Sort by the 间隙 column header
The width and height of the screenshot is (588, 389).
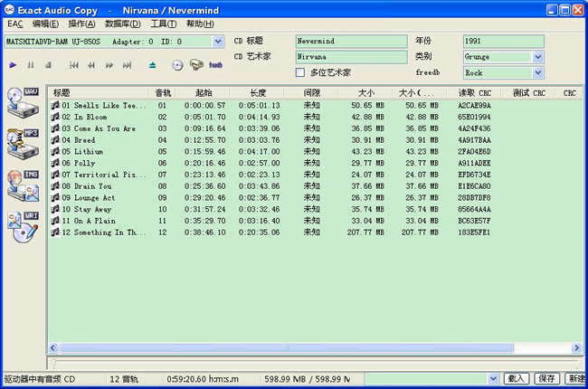tap(311, 92)
